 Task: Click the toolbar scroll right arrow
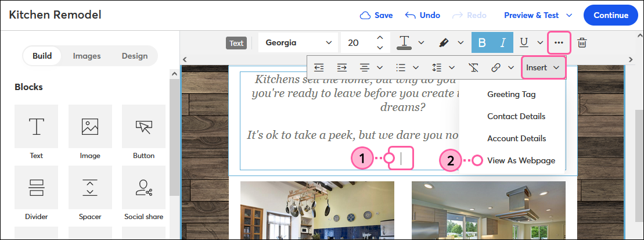[x=632, y=60]
